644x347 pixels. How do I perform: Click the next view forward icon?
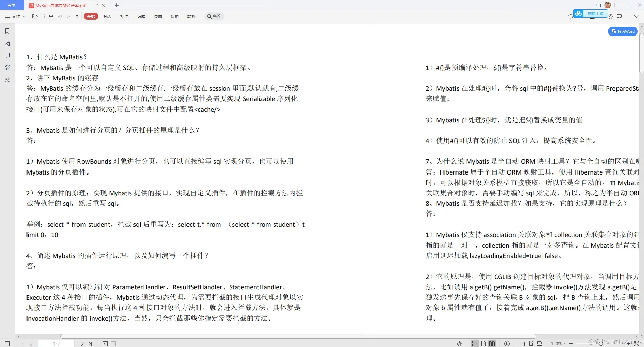(x=113, y=344)
